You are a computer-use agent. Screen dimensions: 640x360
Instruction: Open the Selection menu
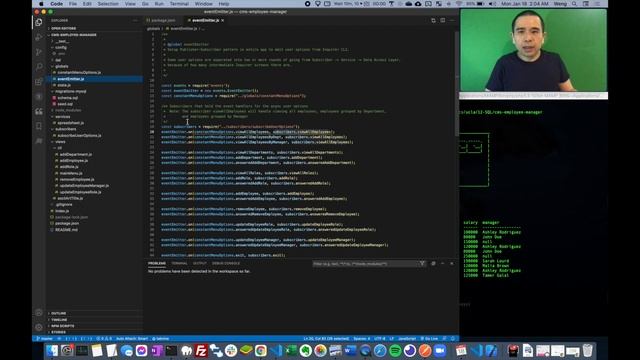[108, 4]
